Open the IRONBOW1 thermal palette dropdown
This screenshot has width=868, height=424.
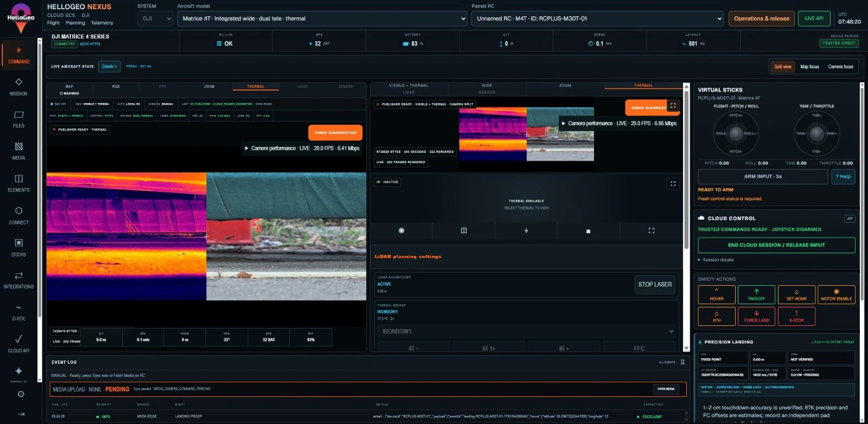click(527, 331)
